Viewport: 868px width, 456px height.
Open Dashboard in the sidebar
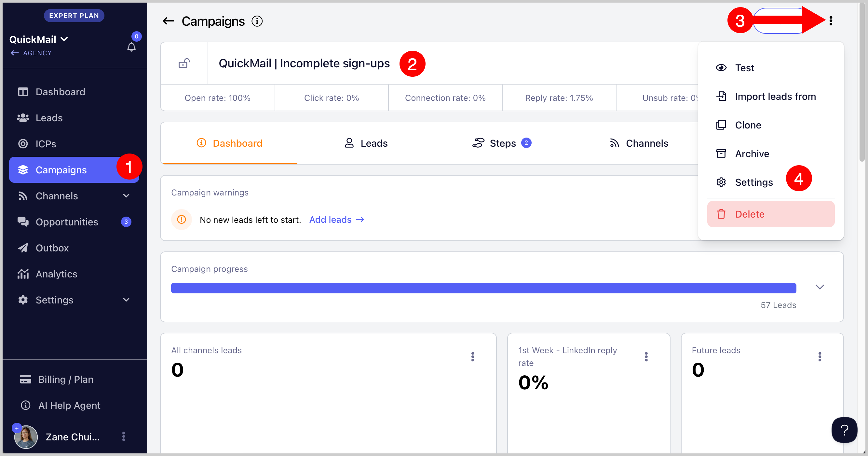[74, 92]
